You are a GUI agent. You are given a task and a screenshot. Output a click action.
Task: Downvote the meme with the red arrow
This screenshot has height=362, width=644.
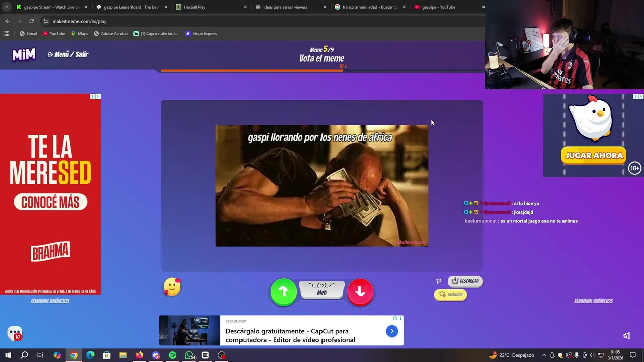[360, 291]
